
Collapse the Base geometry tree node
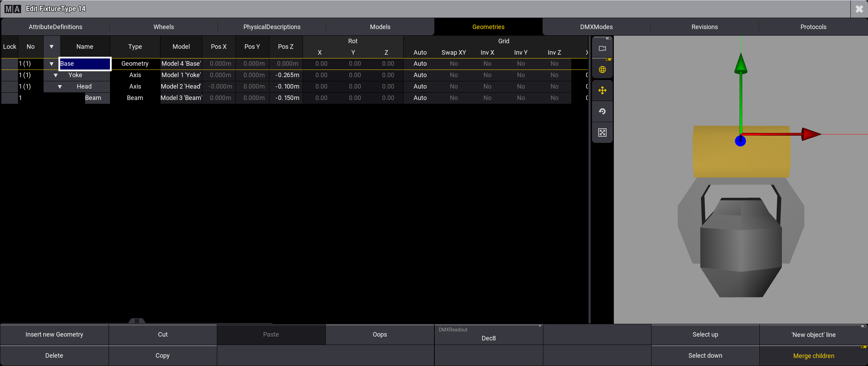point(52,64)
